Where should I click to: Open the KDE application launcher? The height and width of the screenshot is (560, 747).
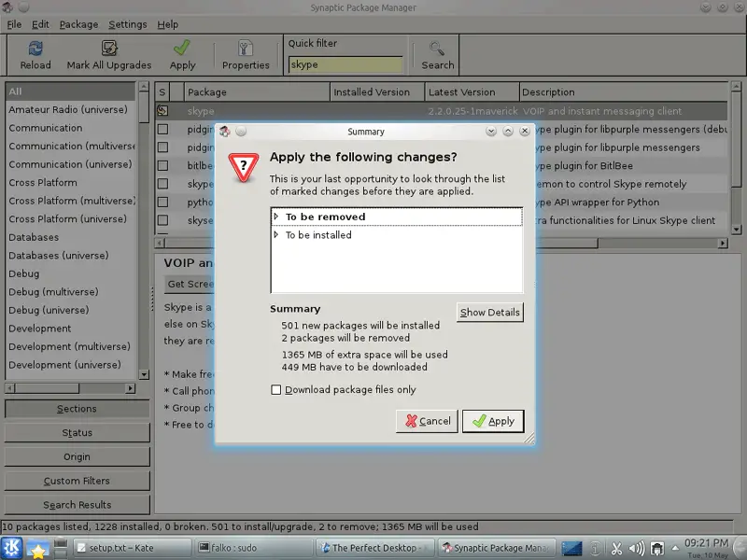click(x=11, y=548)
